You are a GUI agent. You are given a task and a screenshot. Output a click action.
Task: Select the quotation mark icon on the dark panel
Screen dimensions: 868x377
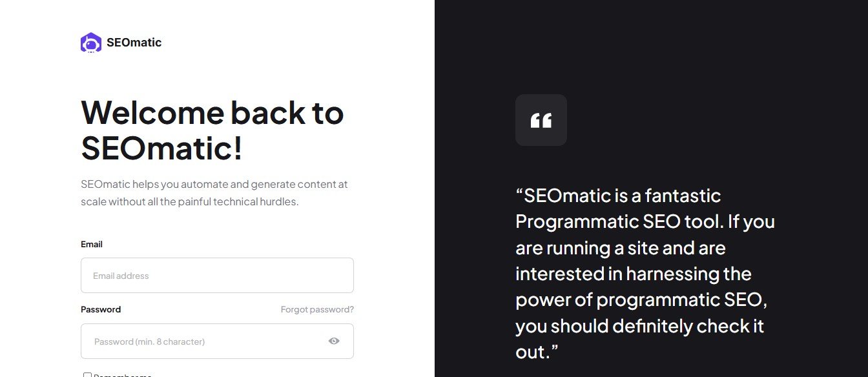(x=541, y=120)
